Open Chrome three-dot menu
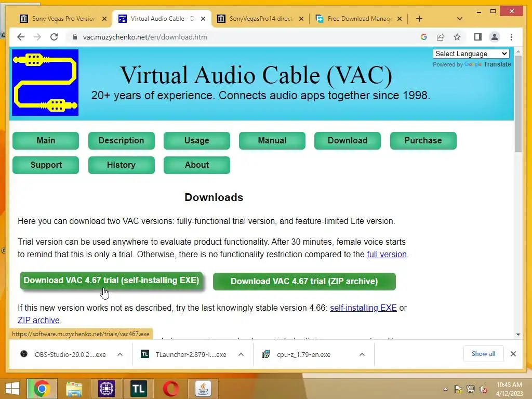 [512, 37]
